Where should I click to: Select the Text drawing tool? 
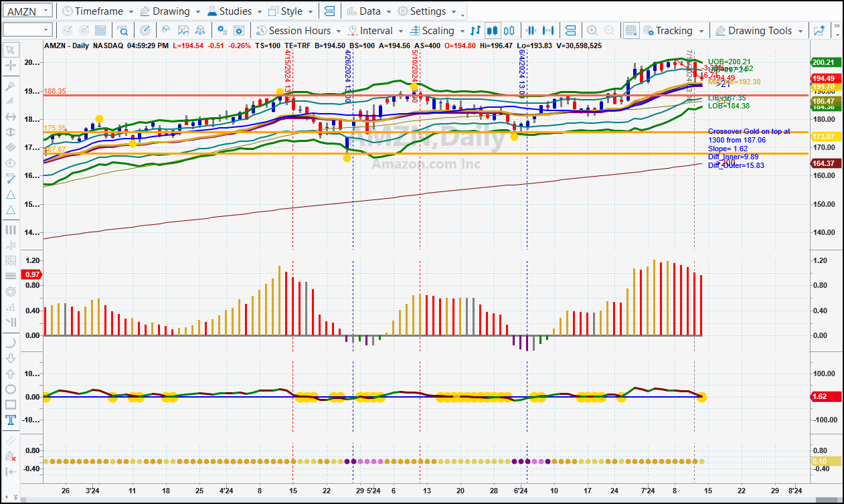click(10, 420)
